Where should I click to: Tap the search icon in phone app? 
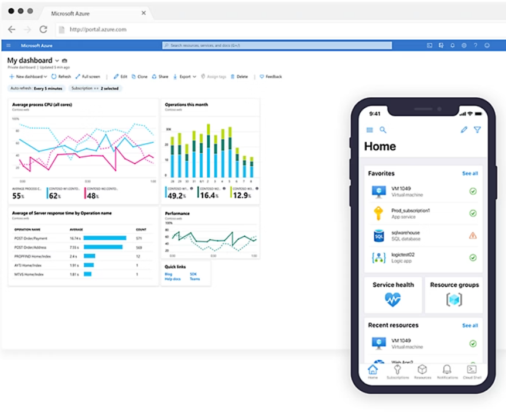coord(383,130)
